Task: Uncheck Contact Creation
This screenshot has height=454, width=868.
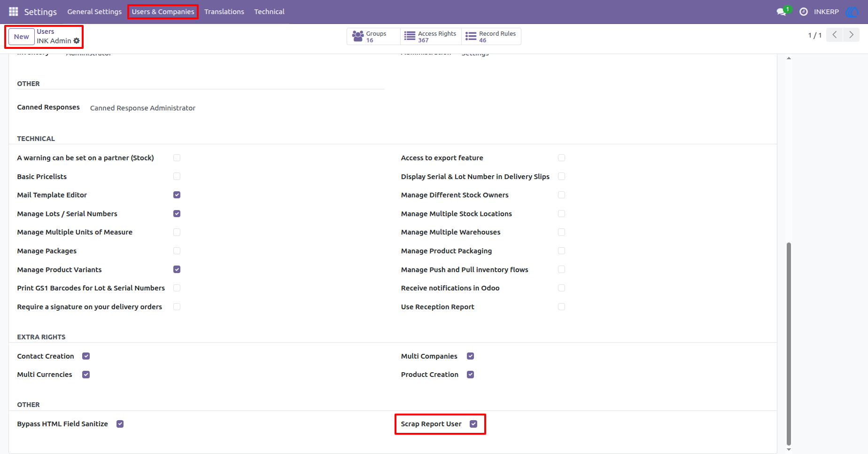Action: click(86, 356)
